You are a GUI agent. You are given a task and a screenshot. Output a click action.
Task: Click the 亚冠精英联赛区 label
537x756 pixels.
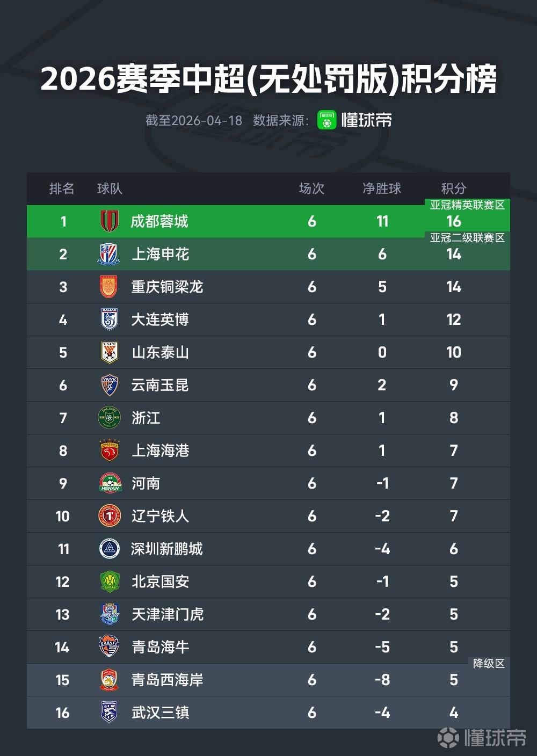[467, 205]
